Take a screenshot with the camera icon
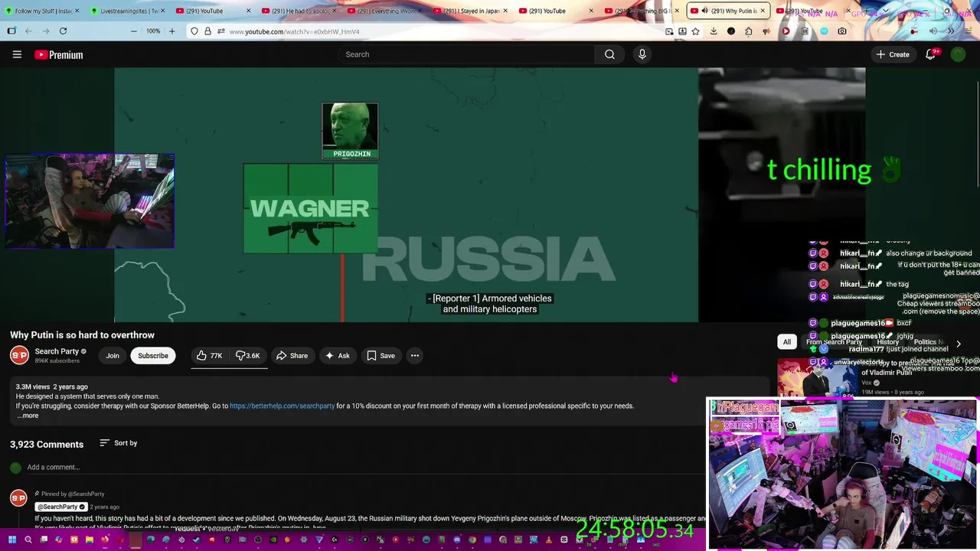Image resolution: width=980 pixels, height=551 pixels. pyautogui.click(x=842, y=31)
